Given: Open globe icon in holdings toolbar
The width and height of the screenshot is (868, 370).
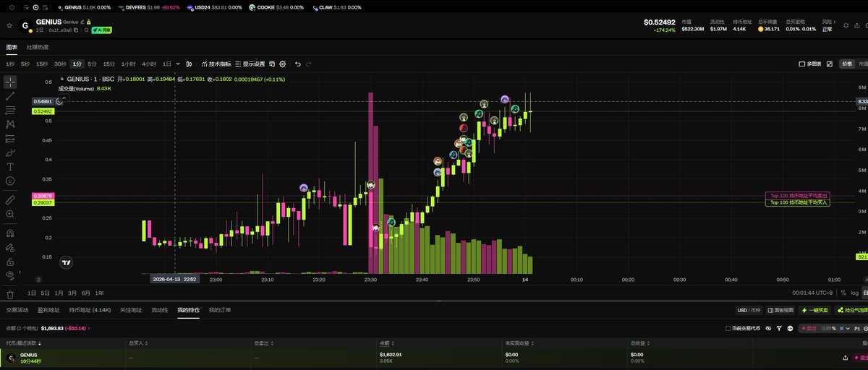Looking at the screenshot, I should tap(790, 328).
